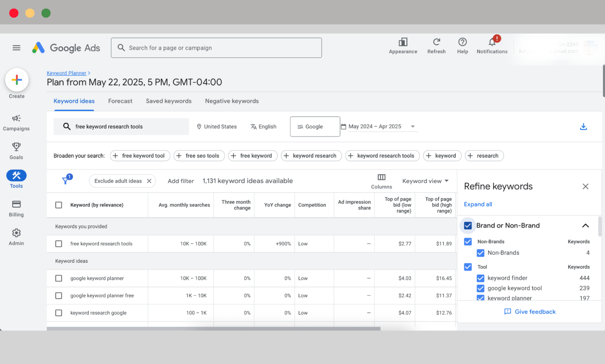
Task: Open Goals in the navigation sidebar
Action: pyautogui.click(x=16, y=150)
